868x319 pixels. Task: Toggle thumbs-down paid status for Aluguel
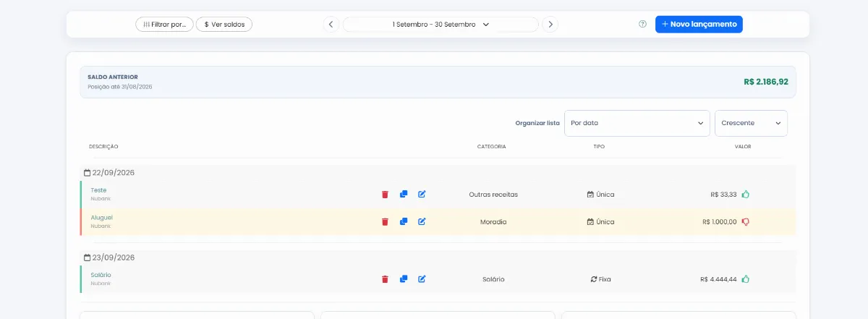[746, 222]
